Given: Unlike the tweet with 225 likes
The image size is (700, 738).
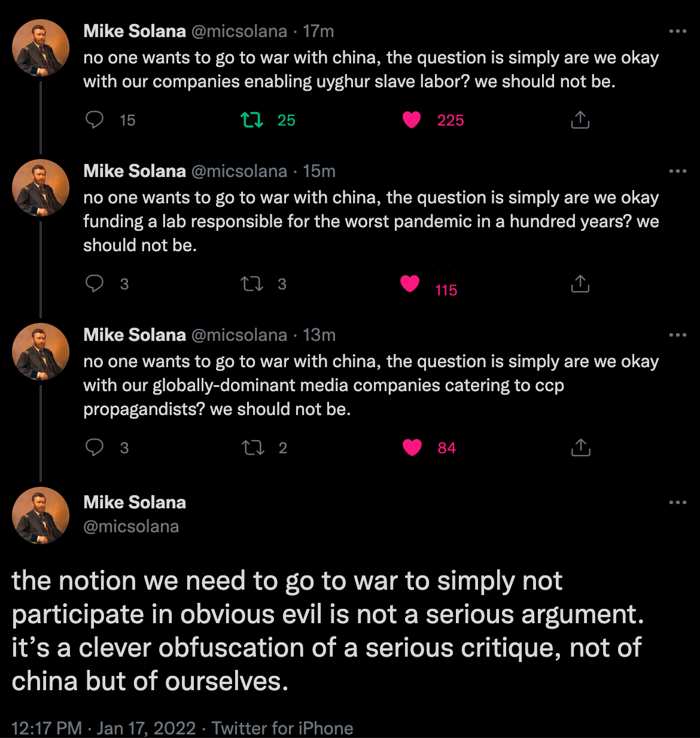Looking at the screenshot, I should point(412,120).
